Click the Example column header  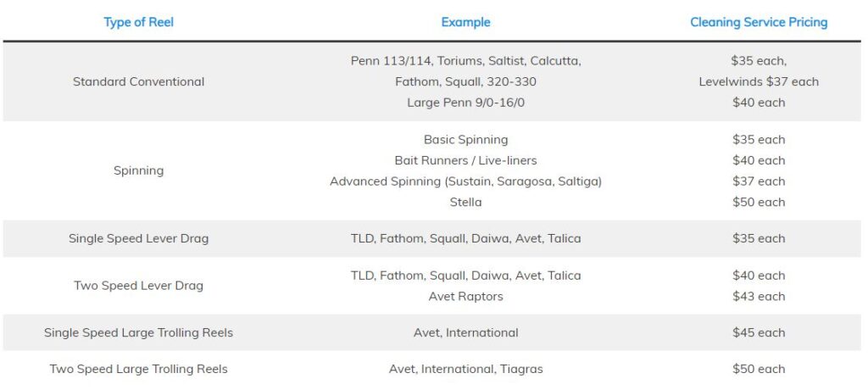[x=465, y=22]
